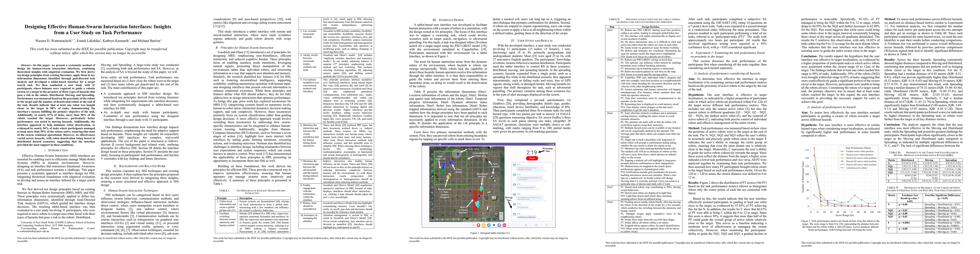Click 'Figure 1. Designed tablet interface' caption
Screen dimensions: 980x254
pyautogui.click(x=490, y=233)
